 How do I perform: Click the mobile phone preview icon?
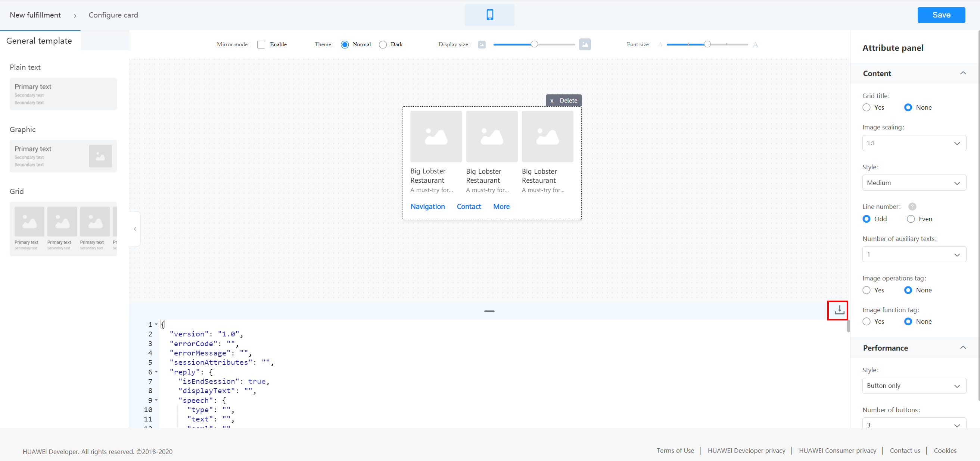[489, 15]
